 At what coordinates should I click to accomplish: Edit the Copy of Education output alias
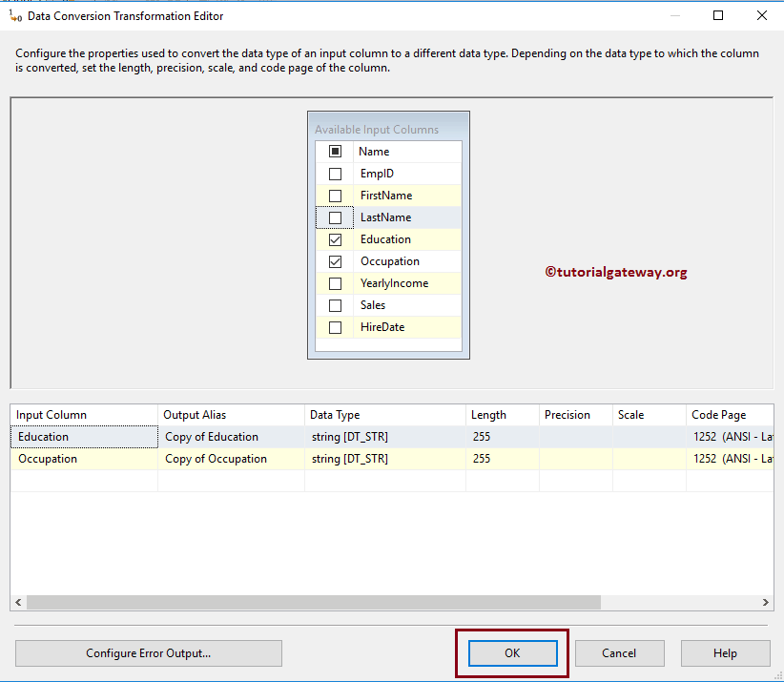click(229, 436)
